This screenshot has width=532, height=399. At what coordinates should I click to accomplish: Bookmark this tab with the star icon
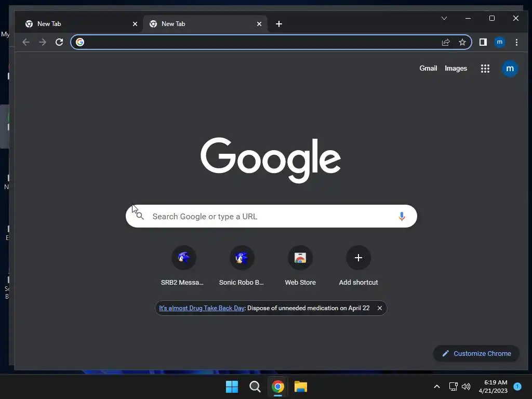(x=462, y=42)
